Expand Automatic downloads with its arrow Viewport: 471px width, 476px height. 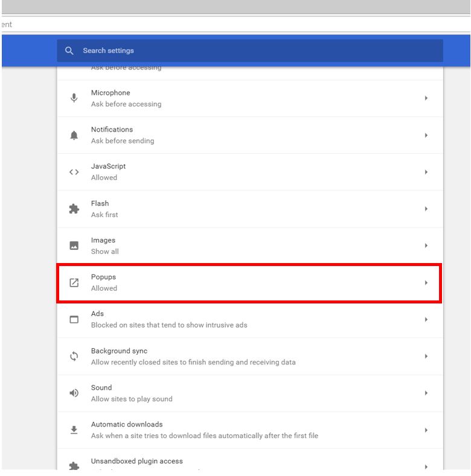click(426, 430)
